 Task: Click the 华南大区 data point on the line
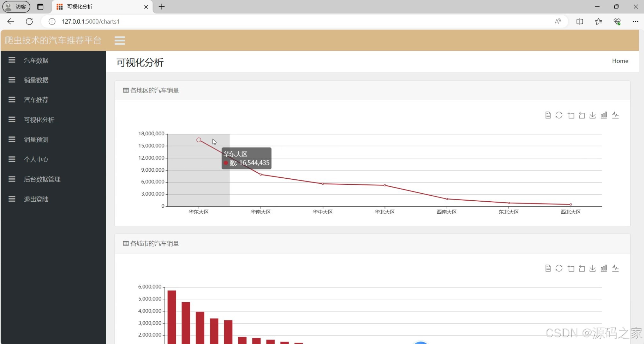coord(260,175)
